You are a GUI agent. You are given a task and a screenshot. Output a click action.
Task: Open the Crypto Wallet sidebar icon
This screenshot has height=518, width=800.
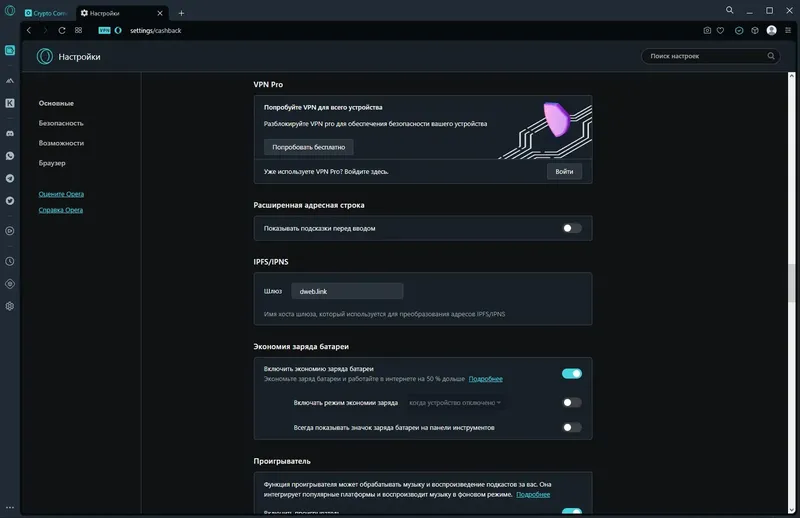pyautogui.click(x=10, y=50)
